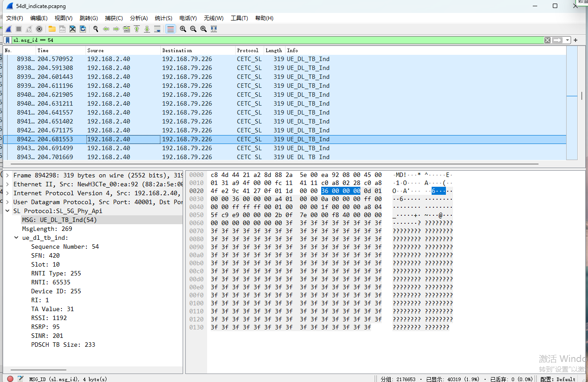This screenshot has height=382, width=588.
Task: Open the 跳转(G) menu
Action: pos(89,18)
